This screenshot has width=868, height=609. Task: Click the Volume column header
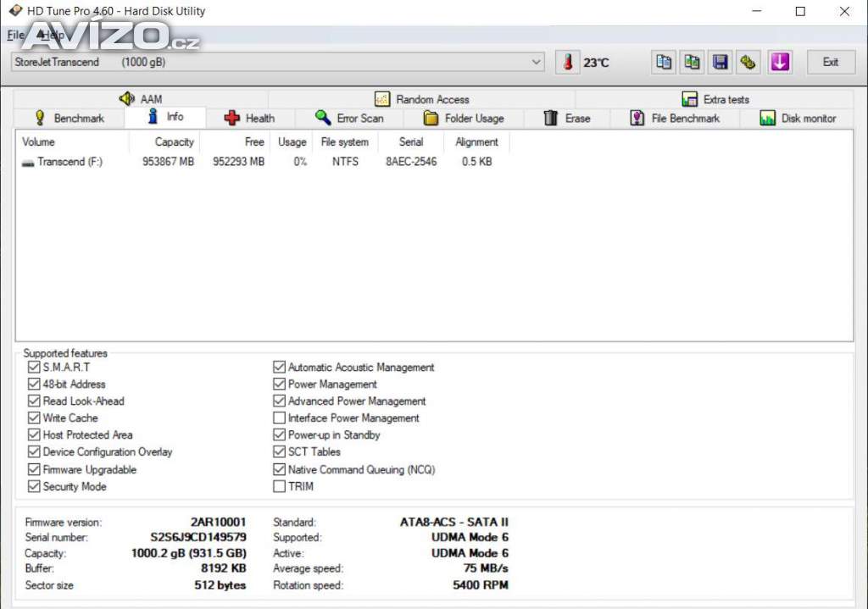(x=73, y=142)
